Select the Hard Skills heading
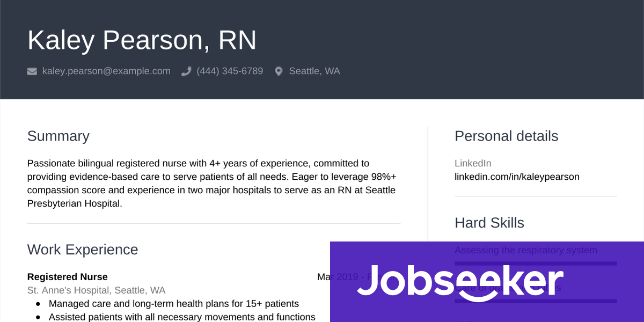 pyautogui.click(x=489, y=223)
